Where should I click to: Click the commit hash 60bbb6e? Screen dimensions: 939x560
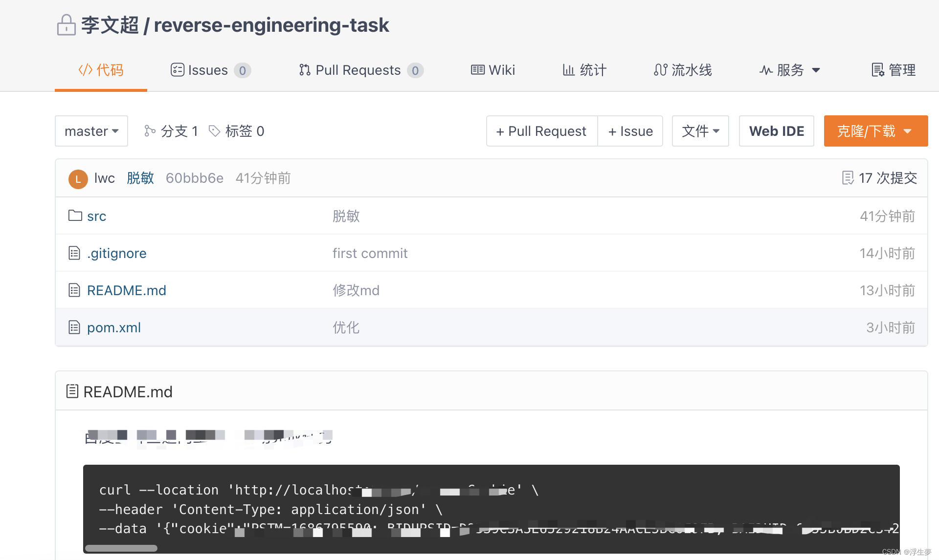click(194, 178)
